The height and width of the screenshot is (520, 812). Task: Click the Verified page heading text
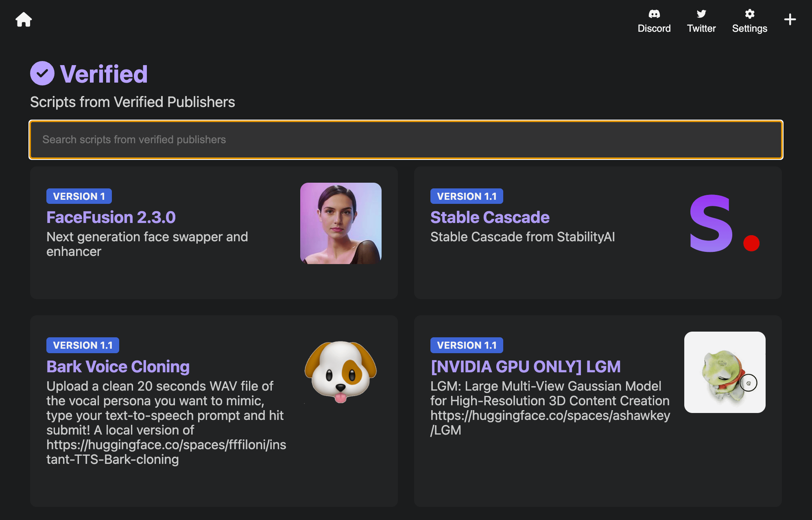pyautogui.click(x=104, y=74)
